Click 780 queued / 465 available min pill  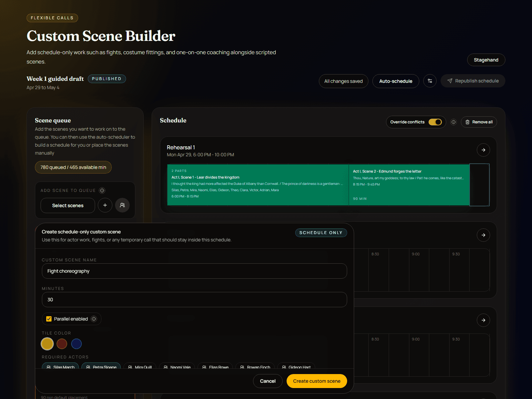point(73,167)
